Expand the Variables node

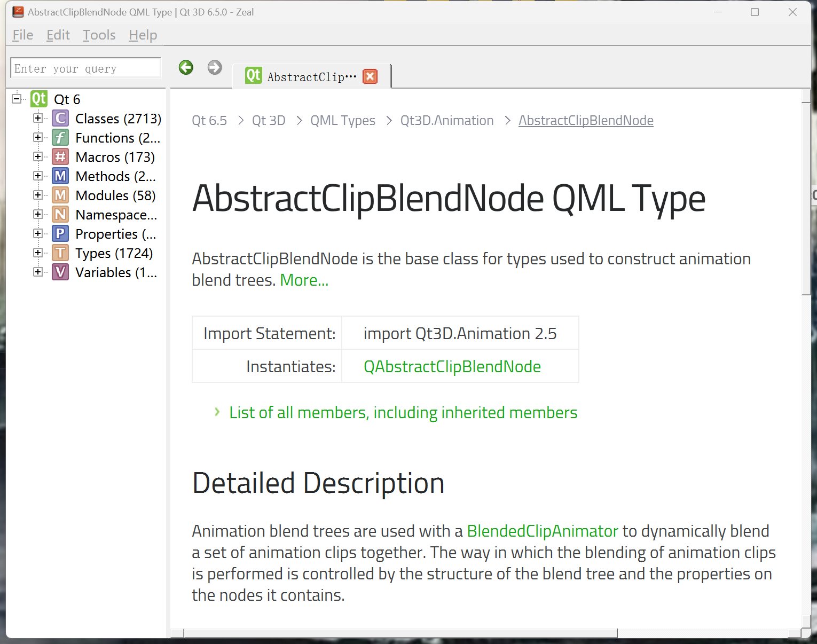37,272
